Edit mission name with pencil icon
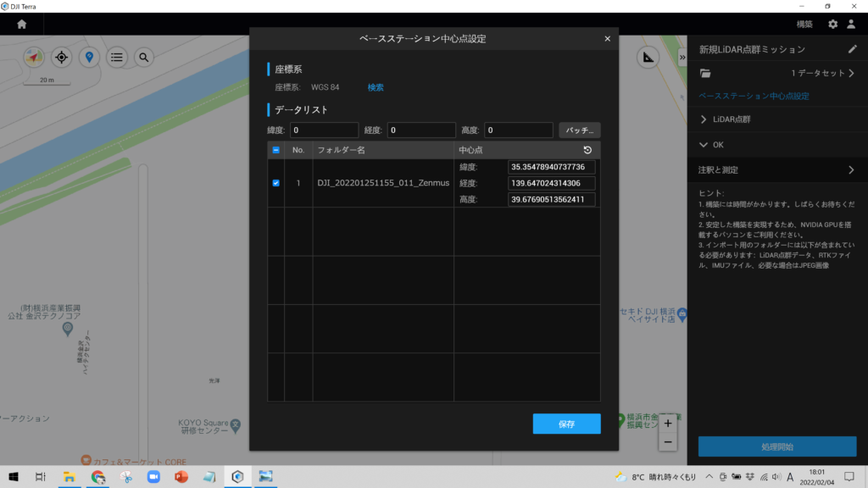 [x=852, y=50]
